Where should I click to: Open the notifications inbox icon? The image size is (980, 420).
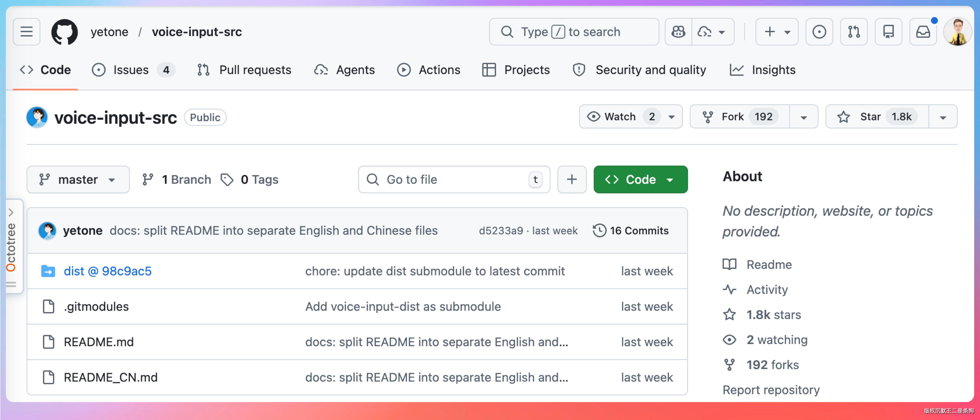[923, 31]
